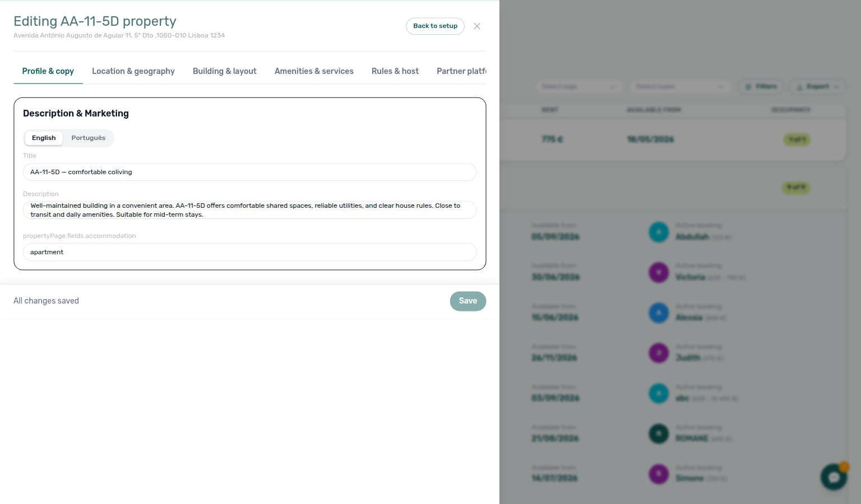This screenshot has height=504, width=861.
Task: Click into the Description text area
Action: (x=249, y=210)
